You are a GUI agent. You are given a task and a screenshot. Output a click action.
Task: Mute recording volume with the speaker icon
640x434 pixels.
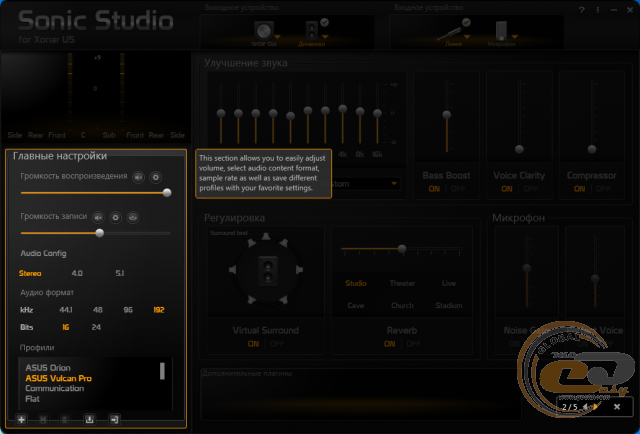coord(98,218)
